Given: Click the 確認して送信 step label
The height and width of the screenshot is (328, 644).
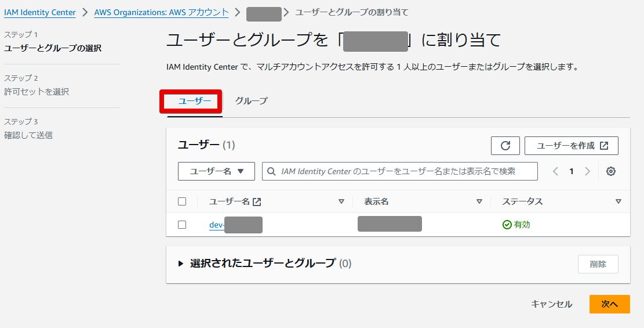Looking at the screenshot, I should click(28, 135).
